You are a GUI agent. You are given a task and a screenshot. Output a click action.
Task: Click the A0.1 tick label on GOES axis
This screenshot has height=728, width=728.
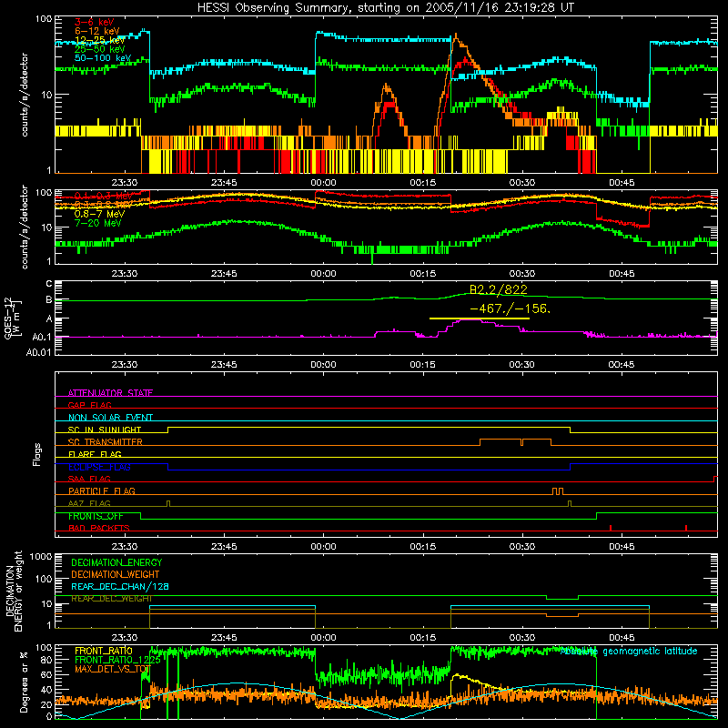click(x=42, y=338)
